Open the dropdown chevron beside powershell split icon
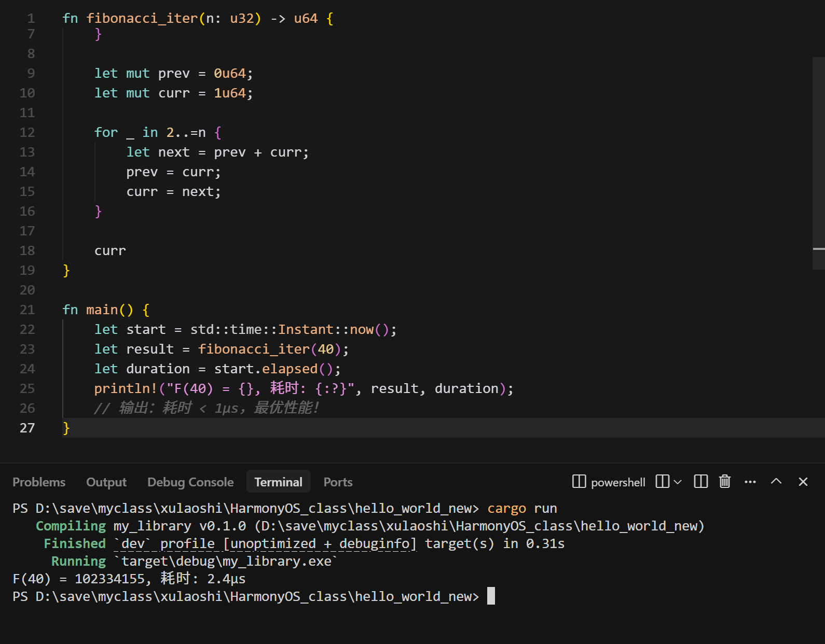Screen dimensions: 825x644 (x=678, y=482)
